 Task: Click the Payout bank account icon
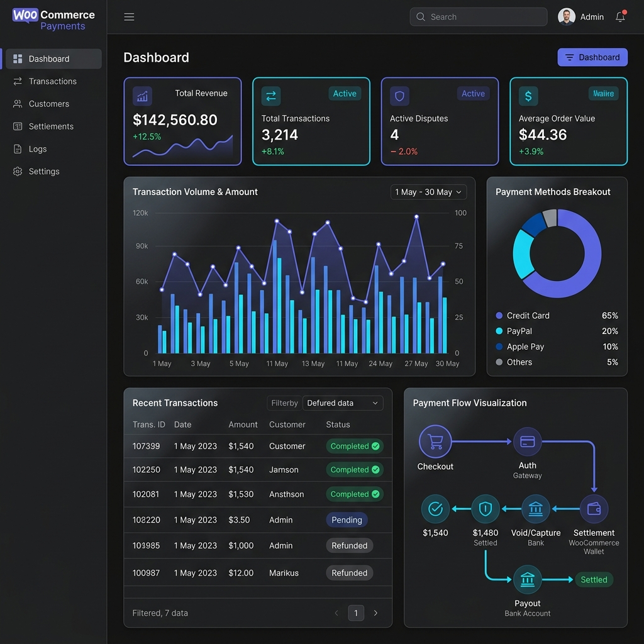528,579
